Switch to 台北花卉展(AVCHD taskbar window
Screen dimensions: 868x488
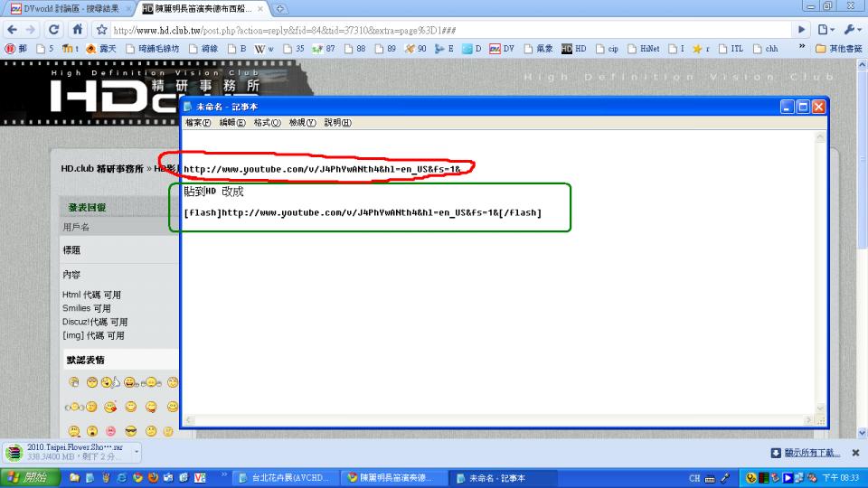coord(285,477)
